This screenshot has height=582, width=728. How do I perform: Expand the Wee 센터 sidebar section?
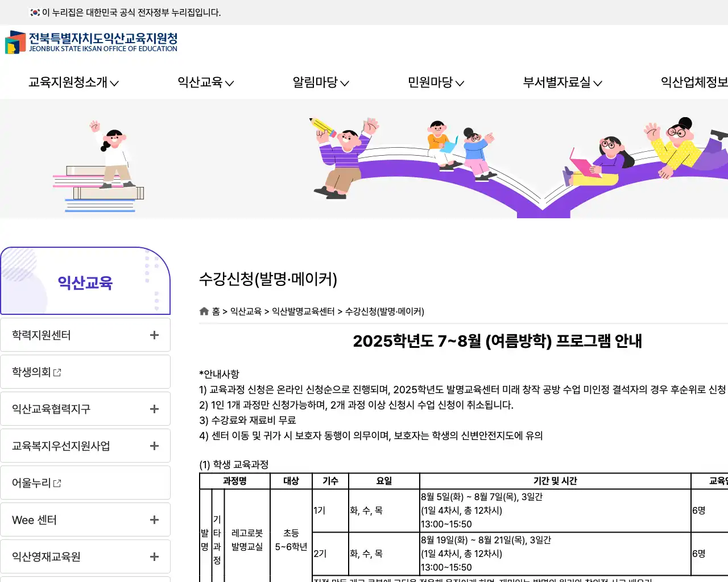click(154, 519)
